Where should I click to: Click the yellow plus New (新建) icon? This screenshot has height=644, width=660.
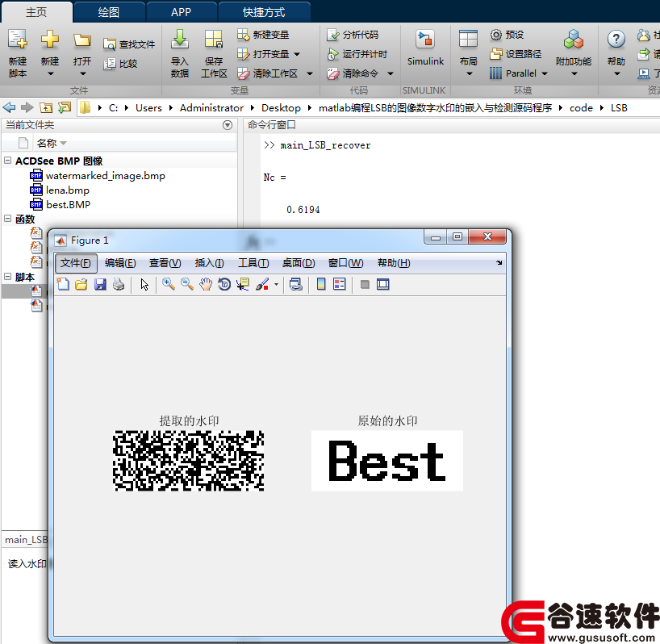coord(50,40)
